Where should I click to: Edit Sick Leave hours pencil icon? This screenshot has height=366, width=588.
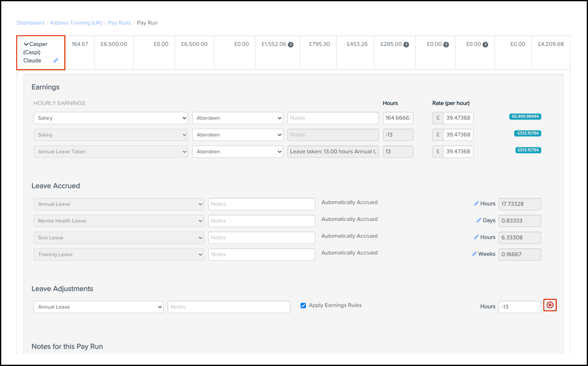click(x=476, y=237)
